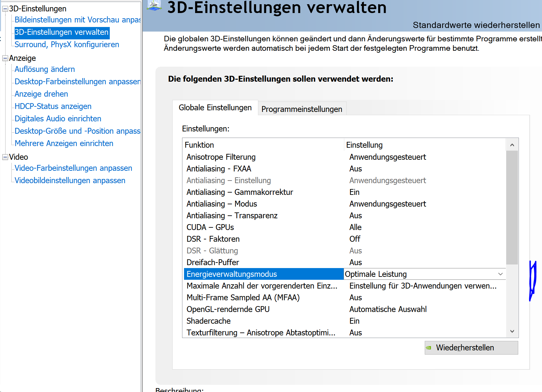
Task: Open Videobildeinstellungen anpassen
Action: coord(70,181)
